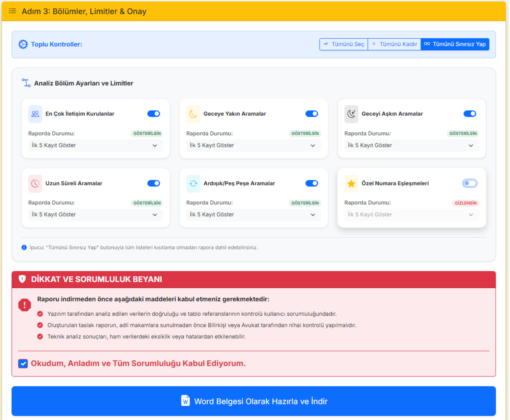Click the clock icon for Uzun Süreli Aramalar
Image resolution: width=510 pixels, height=420 pixels.
click(35, 183)
